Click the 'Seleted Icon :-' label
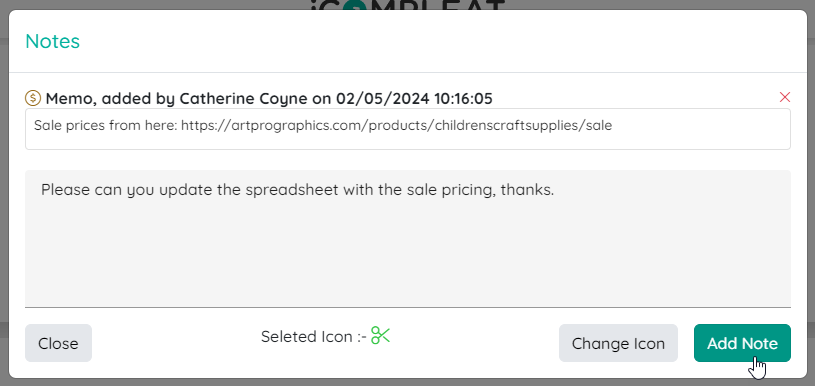Viewport: 815px width, 386px height. 313,337
